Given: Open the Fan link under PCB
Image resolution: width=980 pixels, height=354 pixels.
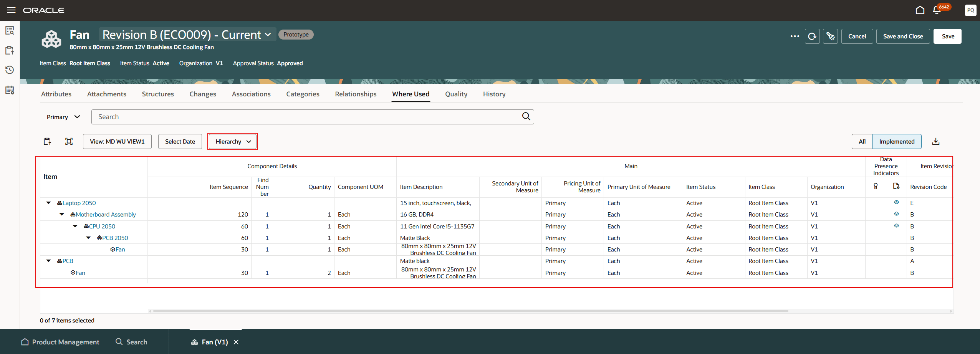Looking at the screenshot, I should [x=80, y=273].
